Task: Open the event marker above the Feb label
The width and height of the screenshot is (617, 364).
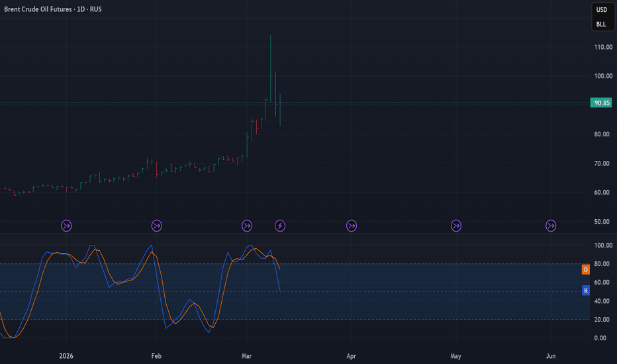Action: (x=157, y=226)
